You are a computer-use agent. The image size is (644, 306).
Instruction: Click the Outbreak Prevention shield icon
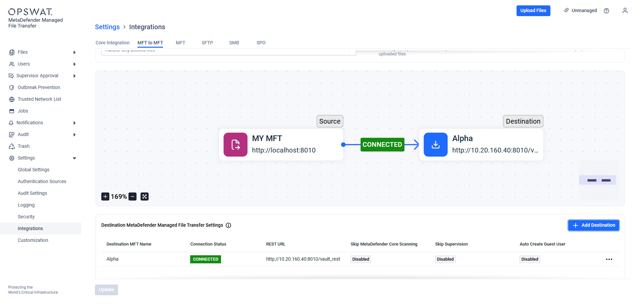pos(12,88)
